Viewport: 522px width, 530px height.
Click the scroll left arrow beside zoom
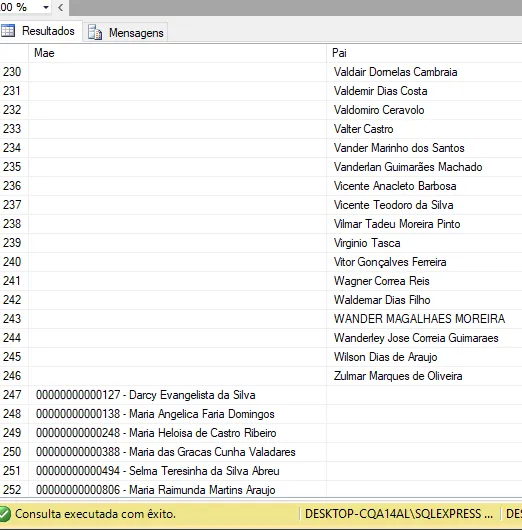pos(61,7)
